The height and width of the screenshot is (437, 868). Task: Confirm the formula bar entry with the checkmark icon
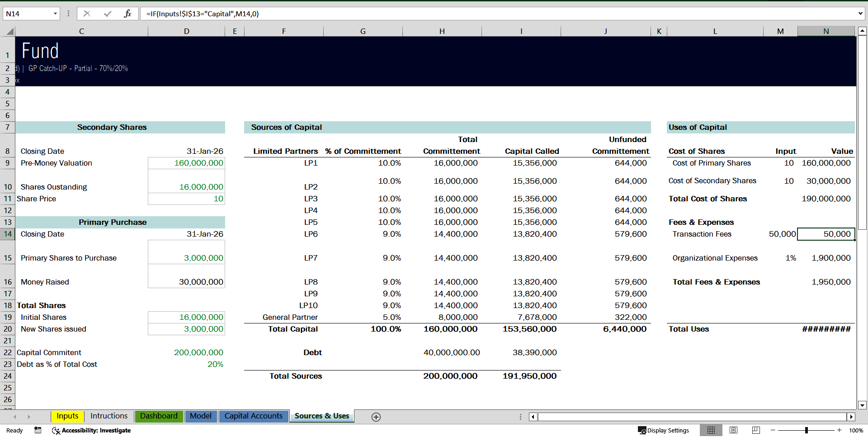(108, 14)
